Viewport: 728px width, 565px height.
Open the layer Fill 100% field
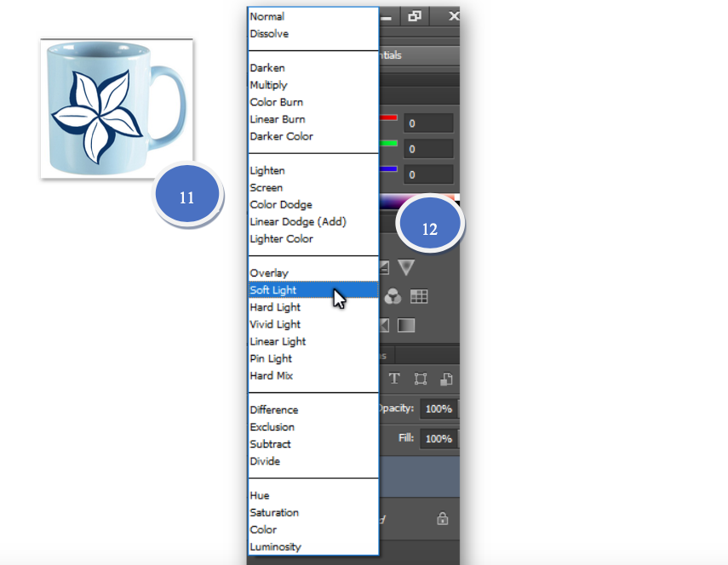439,439
